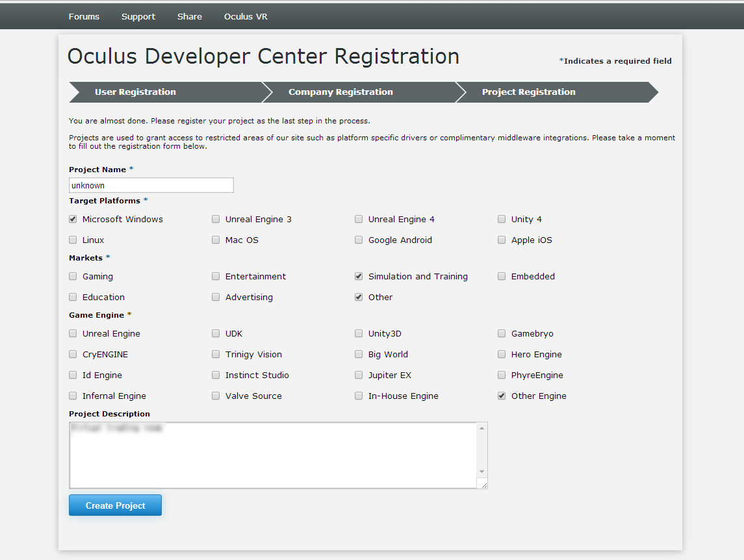This screenshot has width=744, height=560.
Task: Uncheck Other market checkbox
Action: point(359,297)
